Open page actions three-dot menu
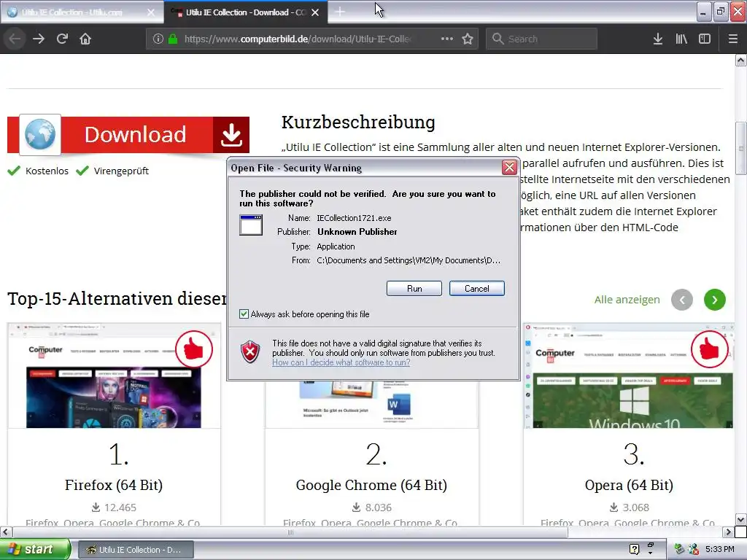This screenshot has height=560, width=747. click(x=447, y=39)
